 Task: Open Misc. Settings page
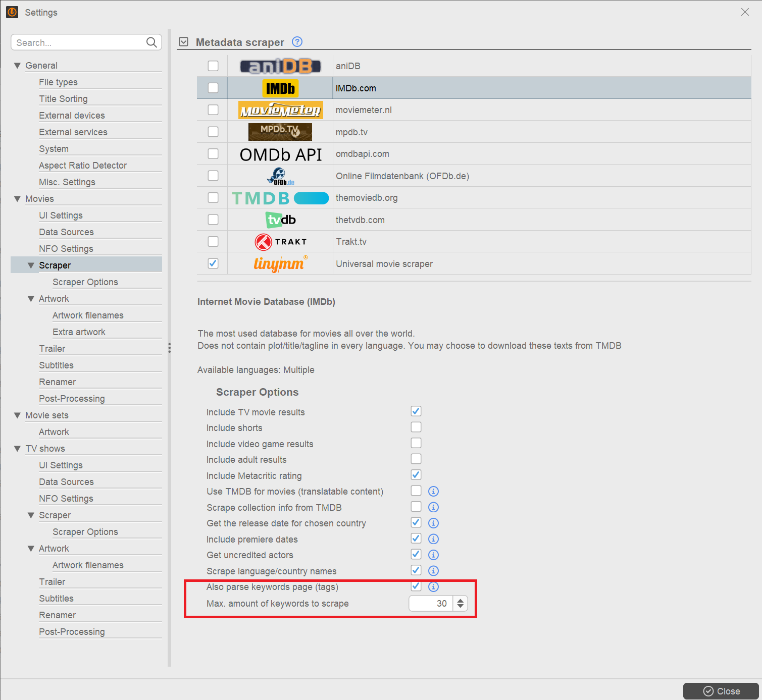tap(67, 182)
